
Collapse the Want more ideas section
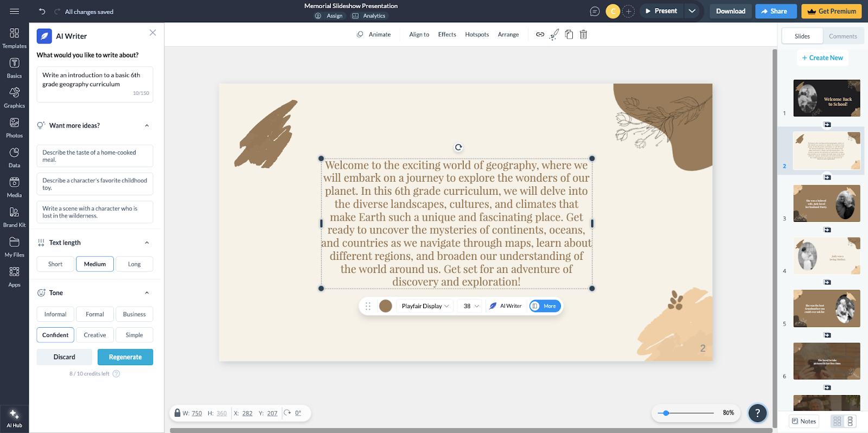coord(146,125)
